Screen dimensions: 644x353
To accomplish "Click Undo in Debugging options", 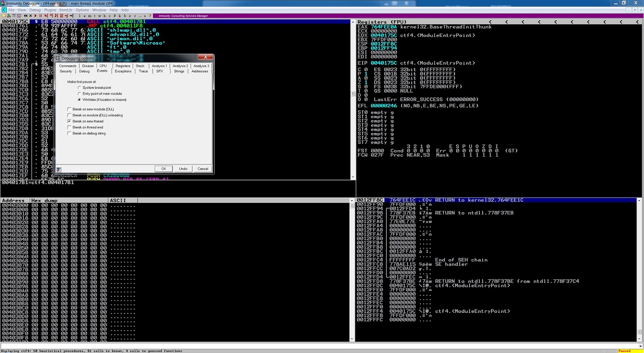I will click(183, 168).
